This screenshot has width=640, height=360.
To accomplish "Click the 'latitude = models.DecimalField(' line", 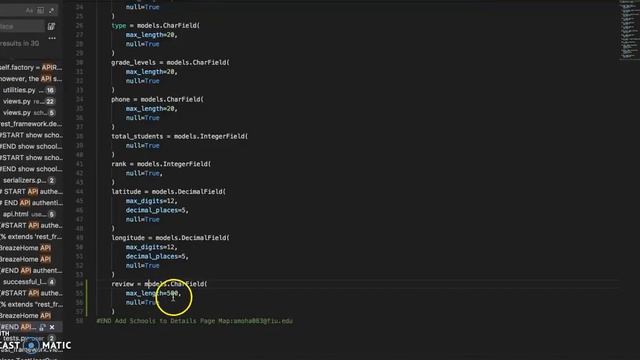I will 169,192.
